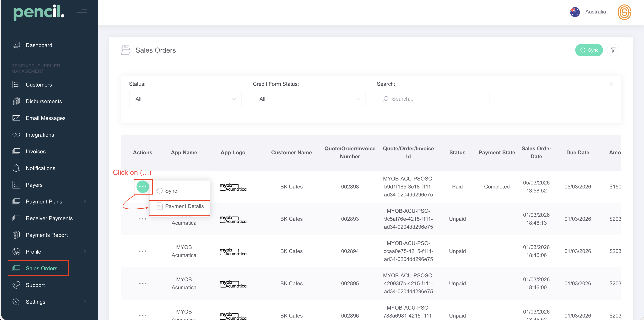The image size is (644, 320).
Task: Click the Customers list icon
Action: click(x=16, y=84)
